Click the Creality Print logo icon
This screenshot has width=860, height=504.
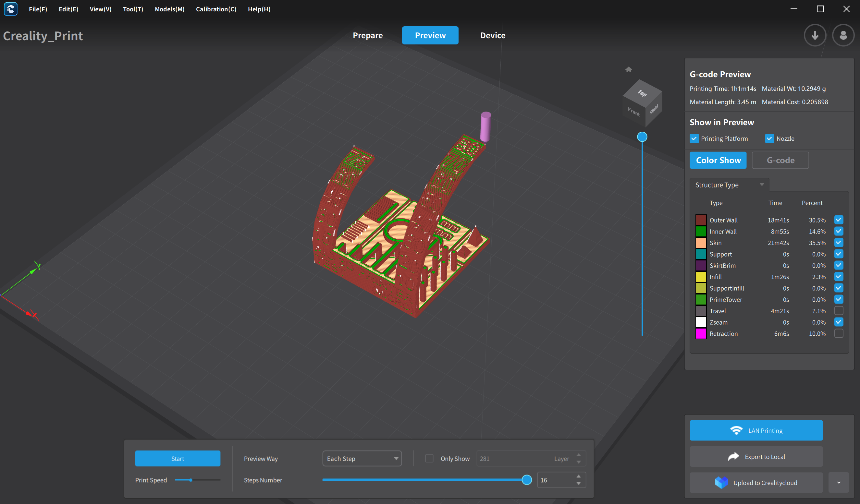tap(11, 9)
